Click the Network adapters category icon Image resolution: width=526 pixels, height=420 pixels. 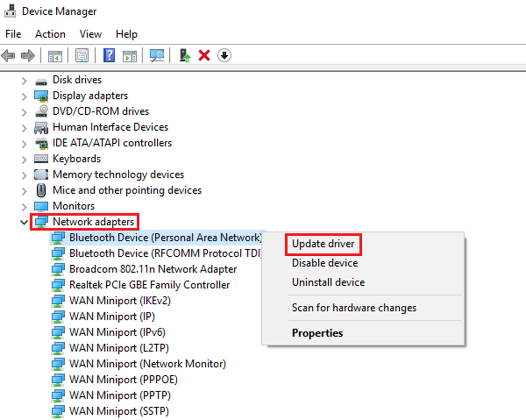41,222
